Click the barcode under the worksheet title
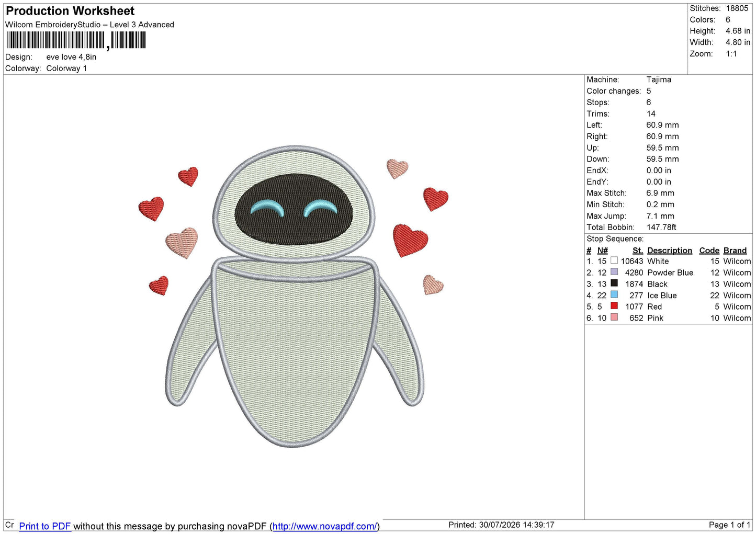 (76, 40)
